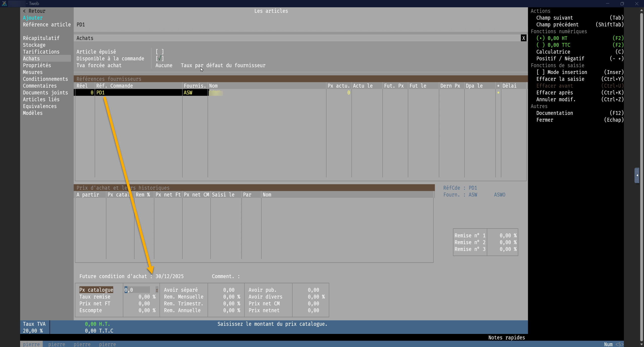The width and height of the screenshot is (644, 347).
Task: Click Champ précédent action
Action: (x=580, y=25)
